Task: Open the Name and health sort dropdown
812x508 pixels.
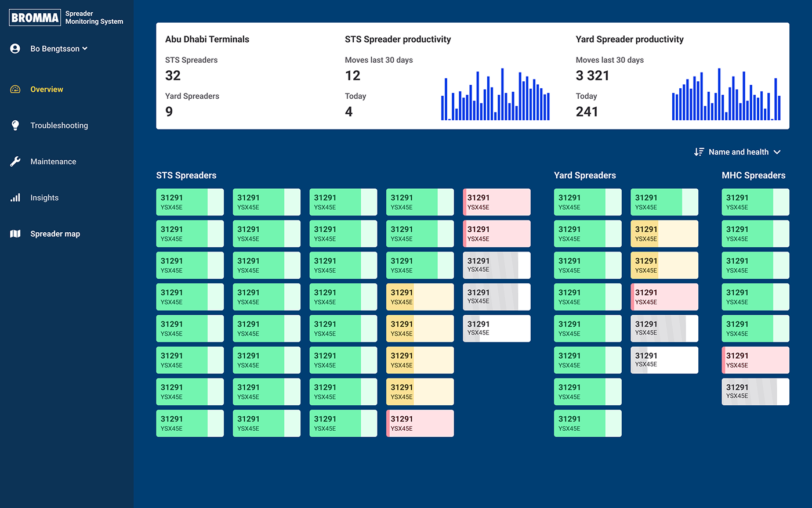Action: 737,152
